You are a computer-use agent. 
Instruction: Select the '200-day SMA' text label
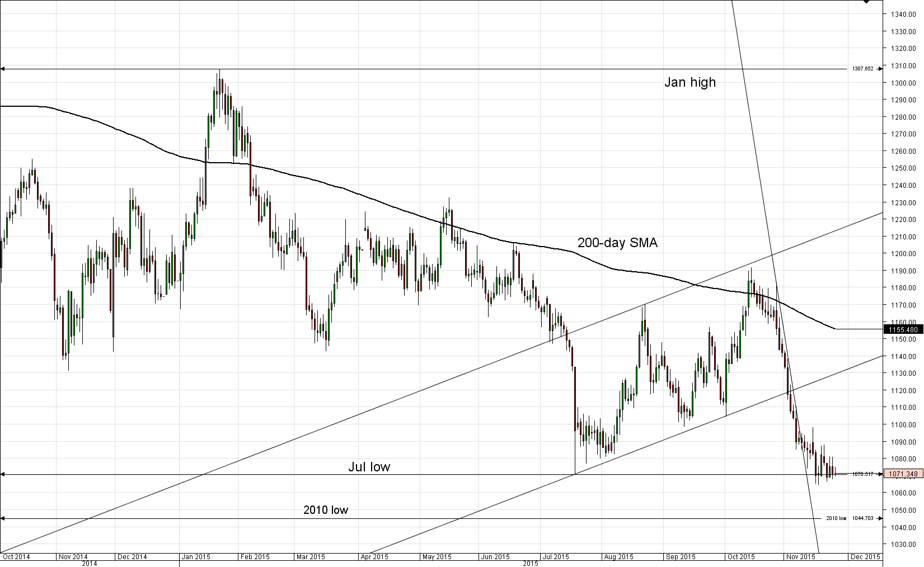click(x=617, y=243)
